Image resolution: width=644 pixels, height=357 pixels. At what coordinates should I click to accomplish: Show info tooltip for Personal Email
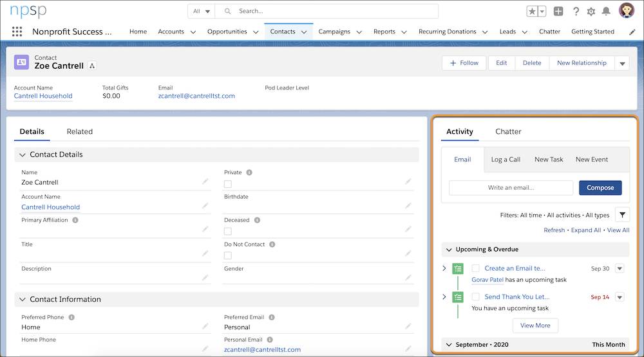tap(270, 340)
